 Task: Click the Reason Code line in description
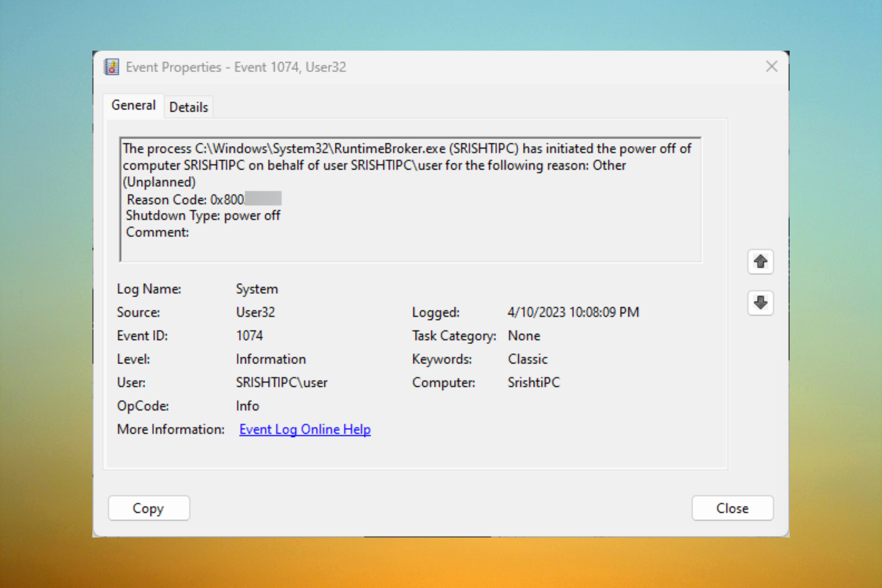186,200
